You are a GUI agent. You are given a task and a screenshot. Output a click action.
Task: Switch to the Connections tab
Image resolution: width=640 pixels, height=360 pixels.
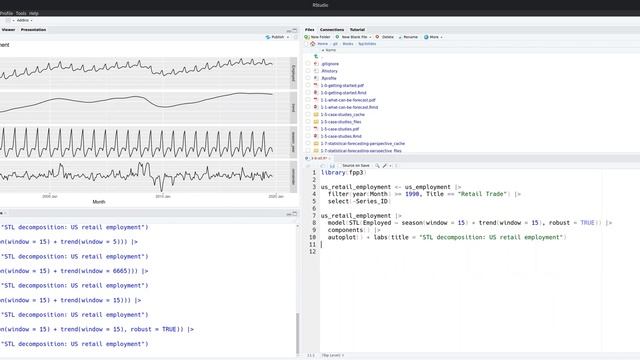coord(332,29)
